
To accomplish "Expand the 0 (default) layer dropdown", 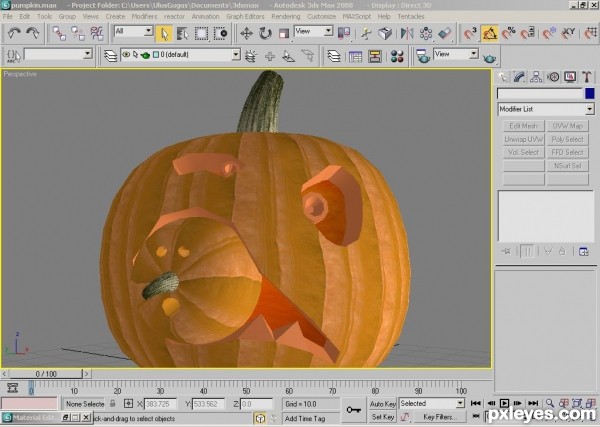I will [x=236, y=55].
